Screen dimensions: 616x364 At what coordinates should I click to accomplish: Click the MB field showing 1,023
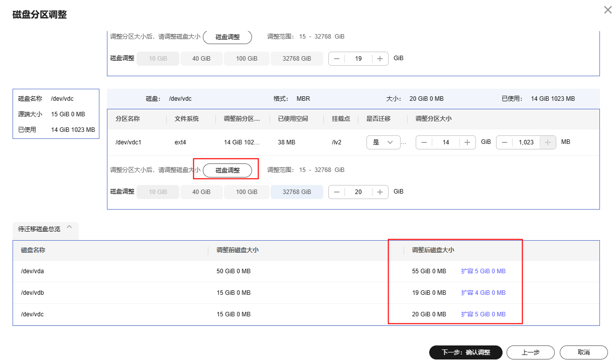(x=526, y=142)
